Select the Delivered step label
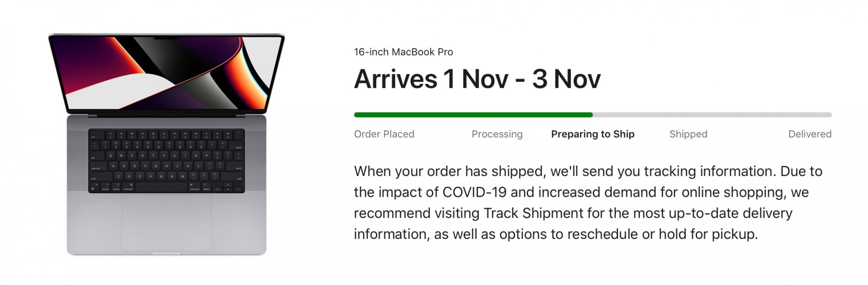Viewport: 868px width, 285px height. 810,134
